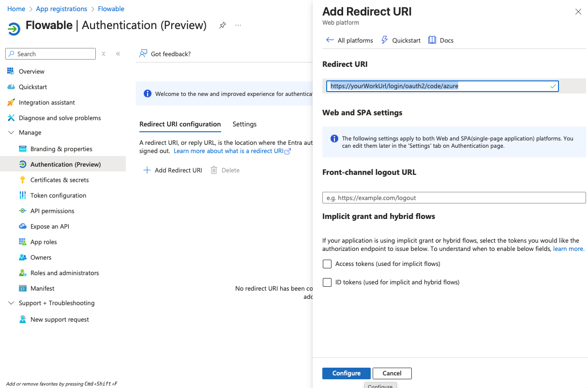Click the pin icon beside the Flowable title

223,25
